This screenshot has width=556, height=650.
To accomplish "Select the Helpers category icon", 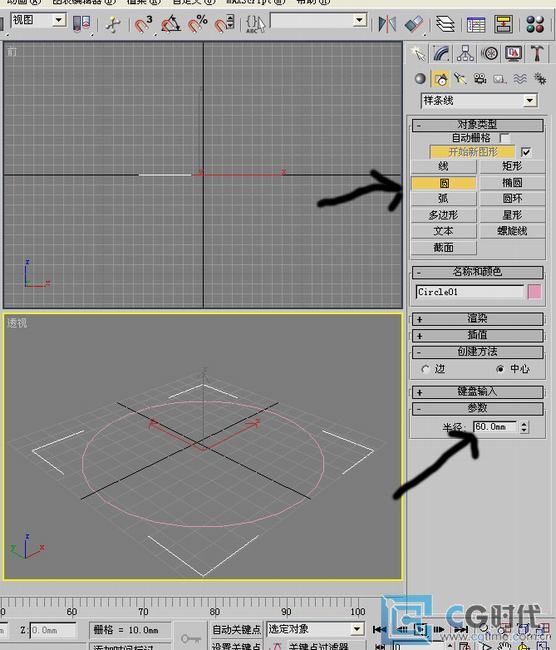I will [x=500, y=79].
